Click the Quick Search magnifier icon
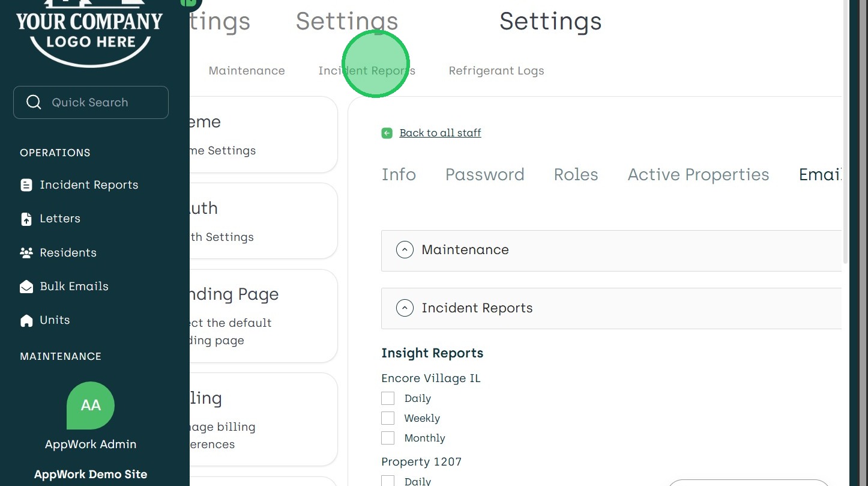The height and width of the screenshot is (486, 868). pyautogui.click(x=34, y=102)
